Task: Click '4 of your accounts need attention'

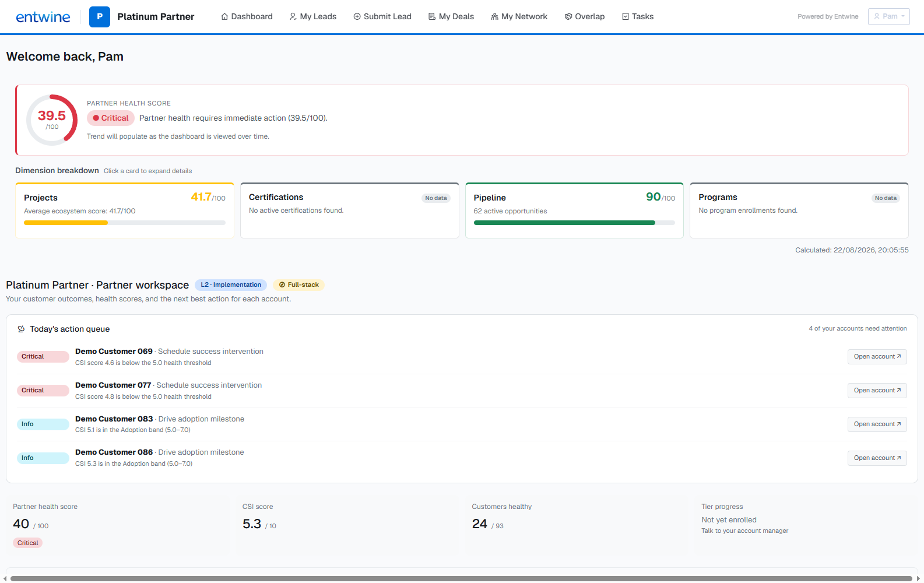Action: click(x=858, y=329)
